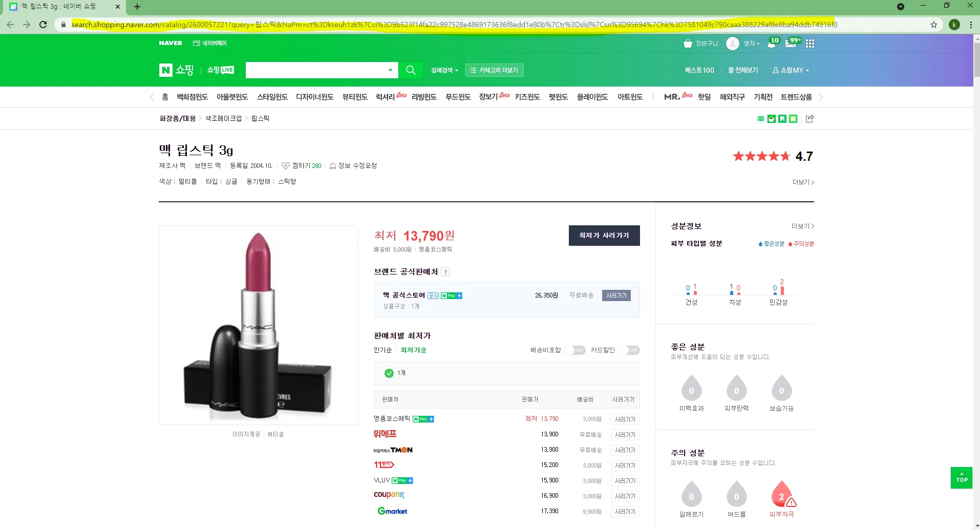Open the Naver services grid icon
Screen dimensions: 980x530
(x=810, y=44)
